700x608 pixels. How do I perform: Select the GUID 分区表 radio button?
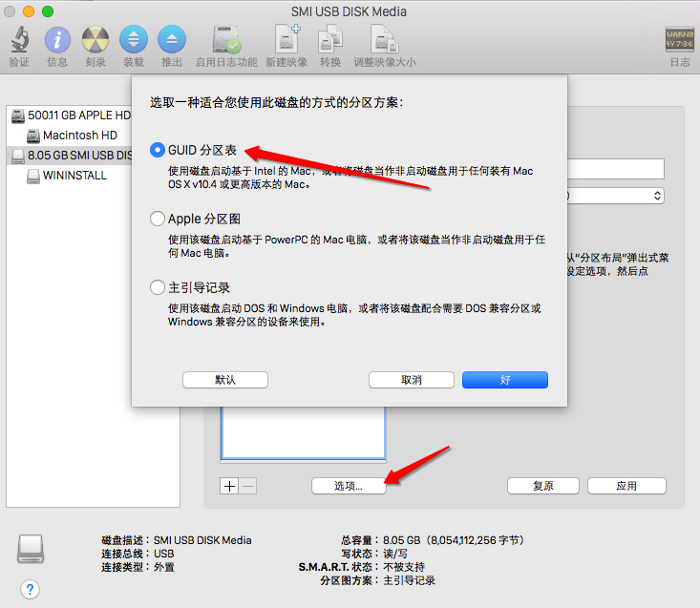(x=158, y=150)
